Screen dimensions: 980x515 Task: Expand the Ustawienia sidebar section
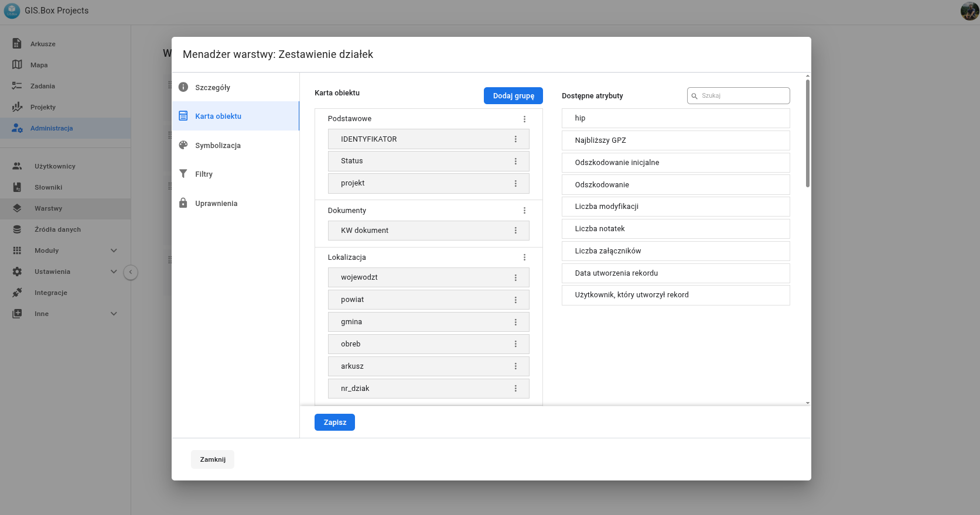tap(114, 272)
